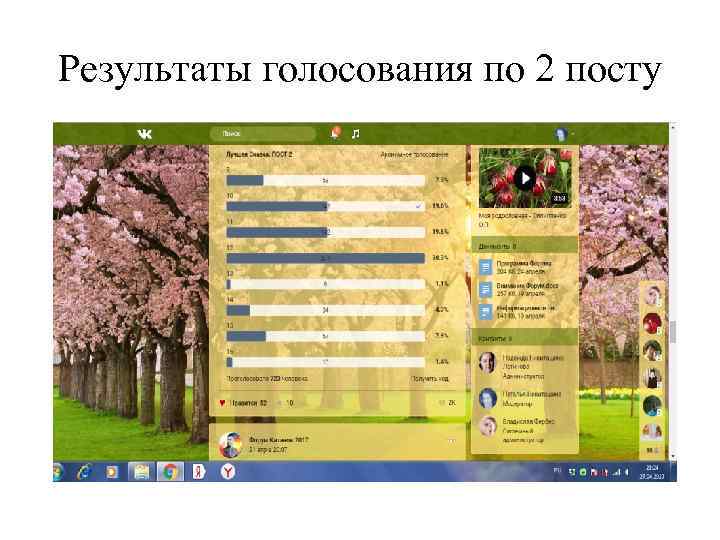Open the Администратор contact avatar
The image size is (720, 540).
point(488,363)
